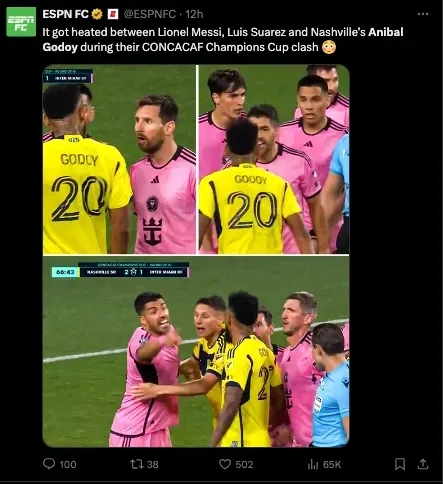Open view analytics bar chart icon
443x484 pixels.
coord(313,464)
